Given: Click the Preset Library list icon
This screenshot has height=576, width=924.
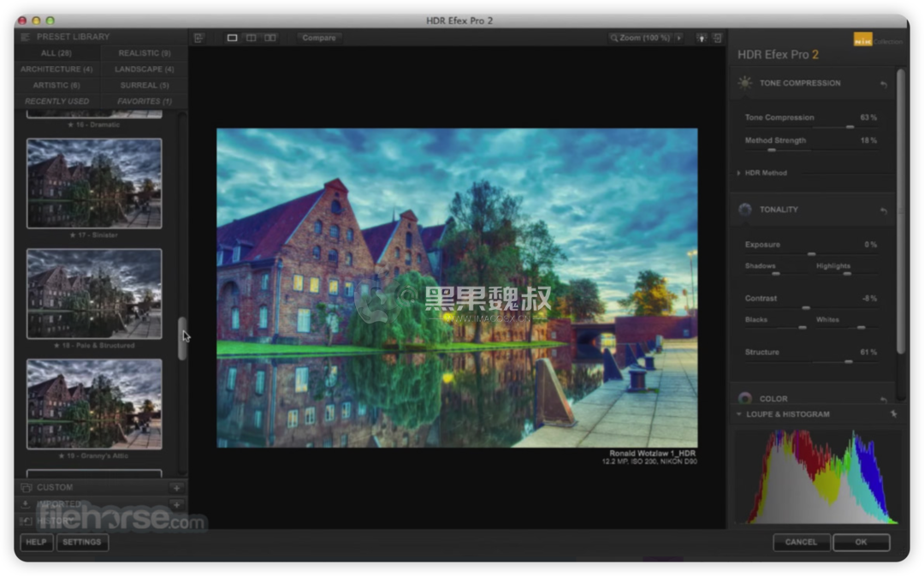Looking at the screenshot, I should [x=25, y=37].
